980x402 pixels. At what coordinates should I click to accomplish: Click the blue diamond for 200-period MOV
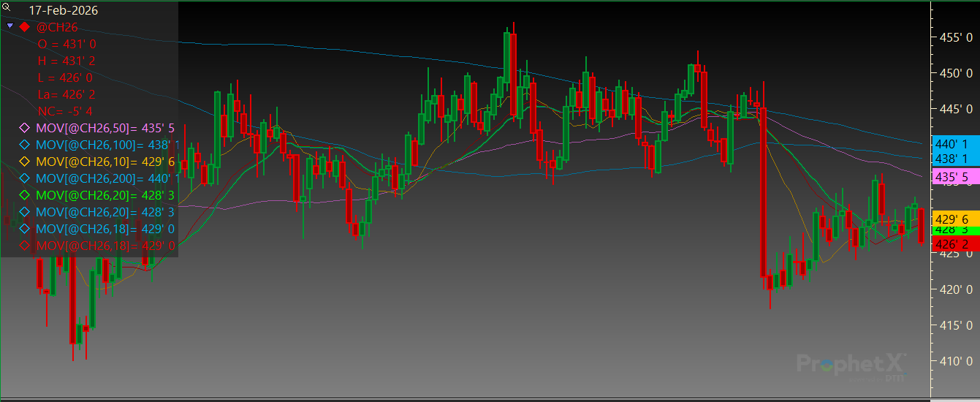[x=24, y=178]
